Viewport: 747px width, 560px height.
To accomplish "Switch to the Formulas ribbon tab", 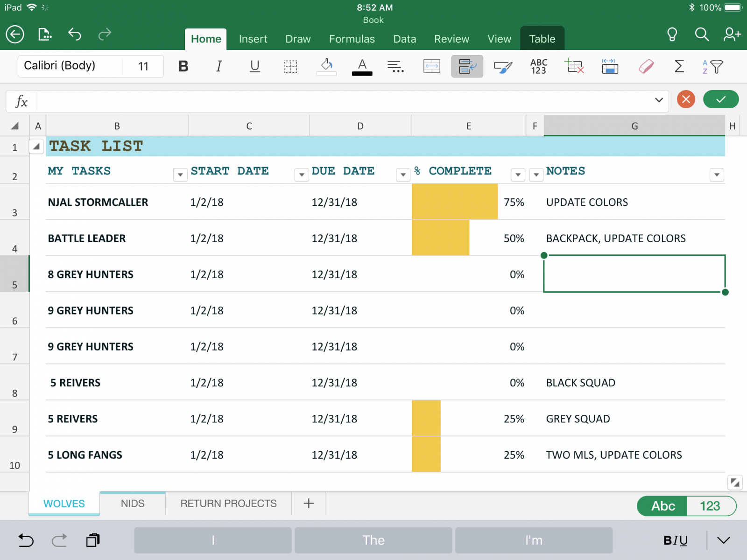I will (x=352, y=39).
